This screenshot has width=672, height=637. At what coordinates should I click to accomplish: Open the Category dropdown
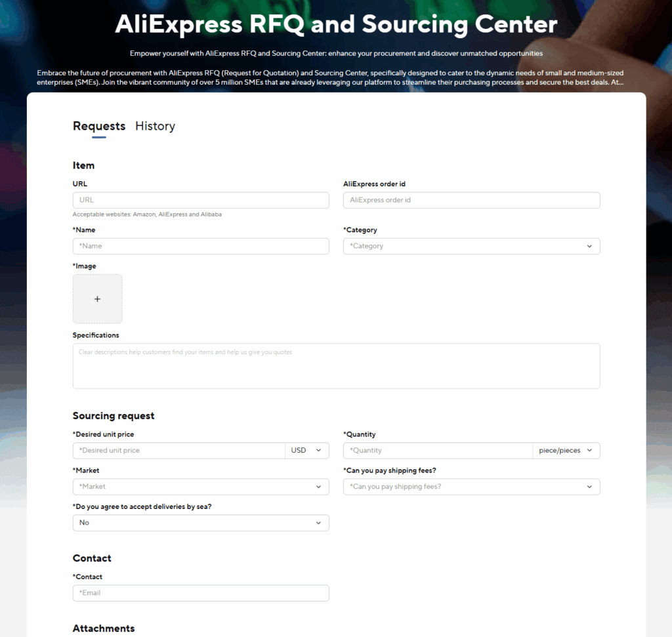coord(471,246)
